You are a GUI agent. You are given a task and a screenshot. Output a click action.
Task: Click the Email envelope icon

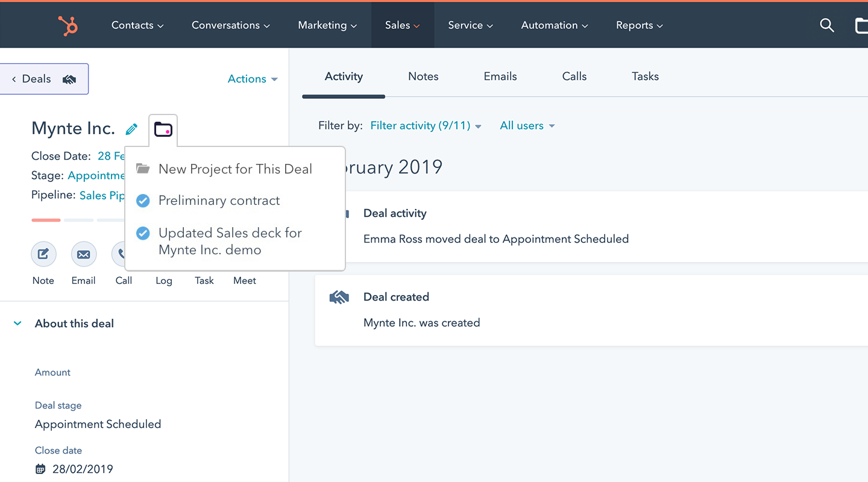coord(84,254)
